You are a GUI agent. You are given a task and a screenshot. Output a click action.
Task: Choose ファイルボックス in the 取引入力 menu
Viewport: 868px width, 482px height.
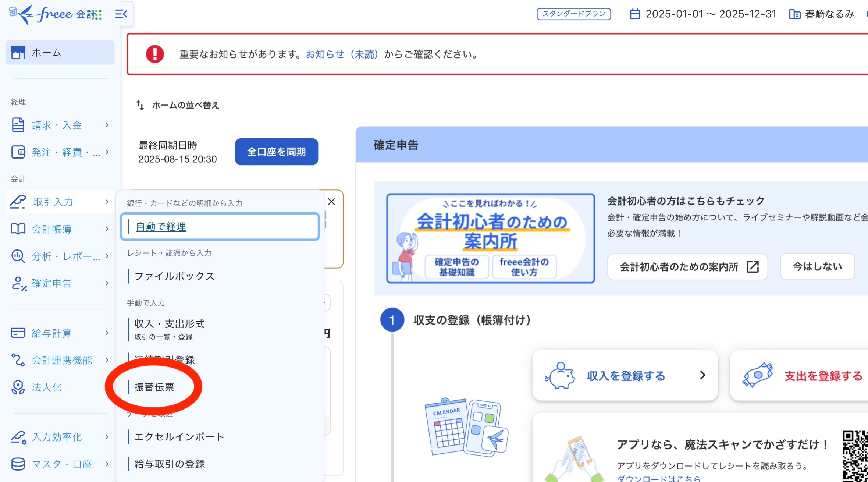(x=174, y=276)
